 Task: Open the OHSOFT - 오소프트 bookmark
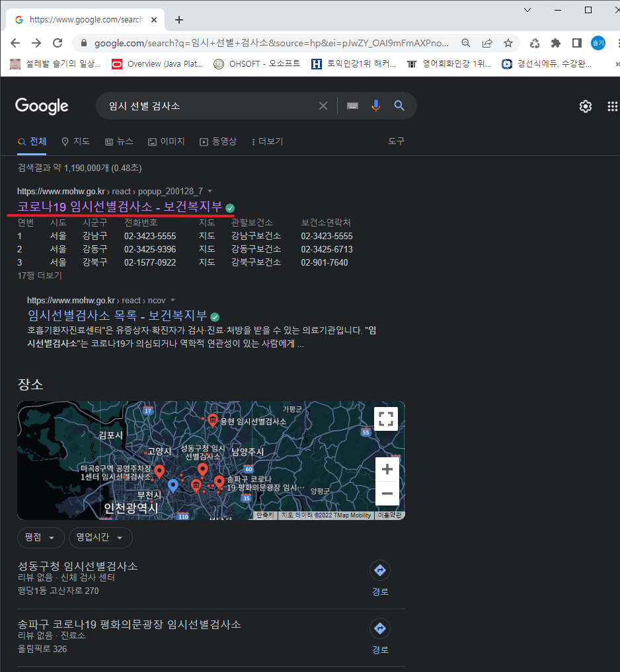pos(257,64)
